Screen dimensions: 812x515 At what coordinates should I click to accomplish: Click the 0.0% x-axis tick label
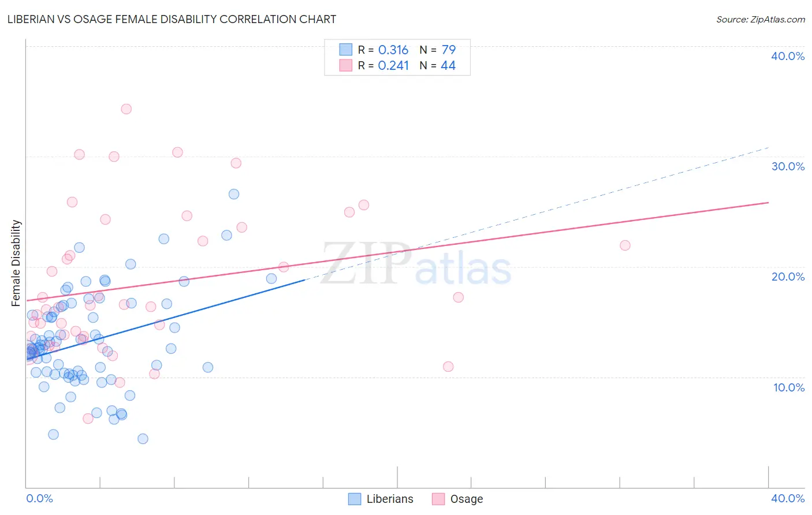click(x=40, y=498)
